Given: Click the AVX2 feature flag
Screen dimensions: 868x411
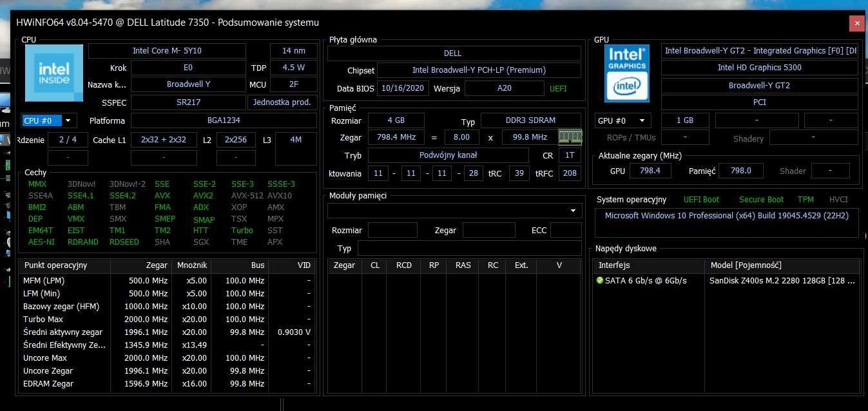Looking at the screenshot, I should coord(203,195).
